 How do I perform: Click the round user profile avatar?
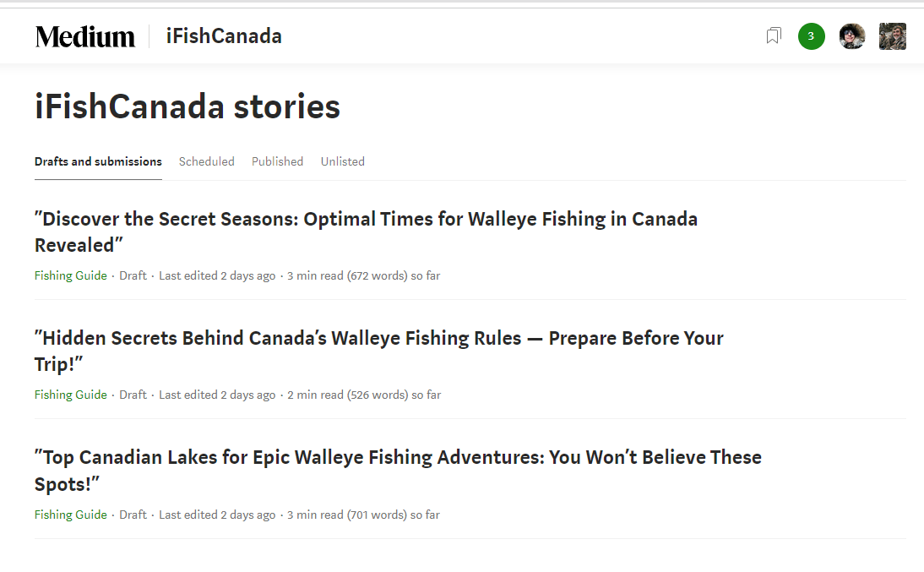tap(851, 36)
